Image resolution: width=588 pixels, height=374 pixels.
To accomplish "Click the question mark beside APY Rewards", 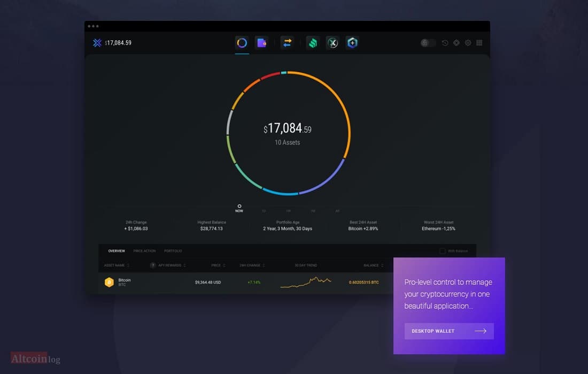I will 153,265.
